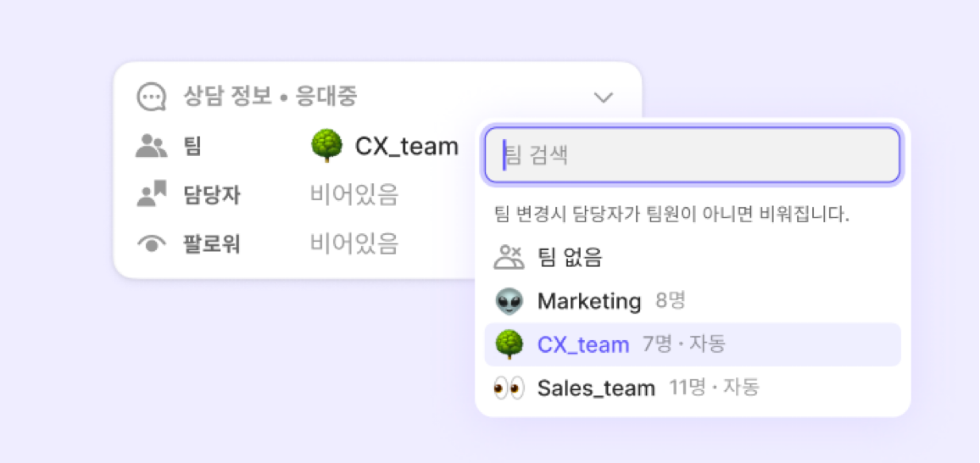Click the 상담 정보 • 응대중 header text

point(270,97)
